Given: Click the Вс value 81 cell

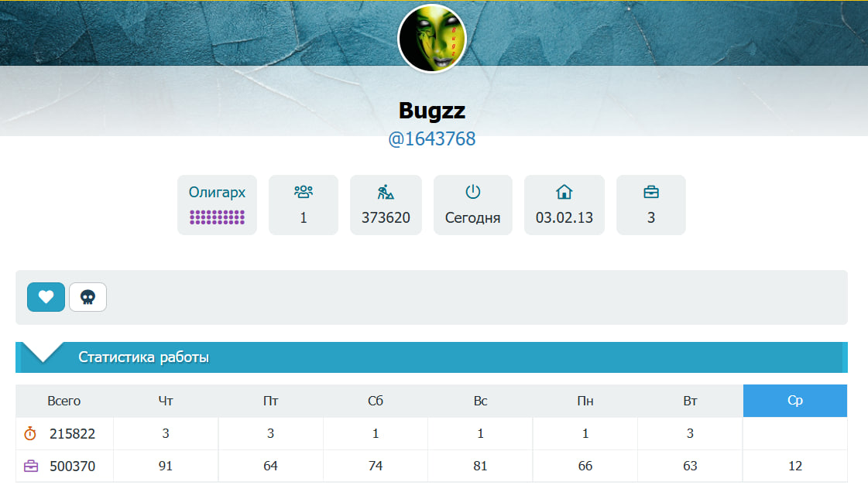Looking at the screenshot, I should (x=480, y=466).
